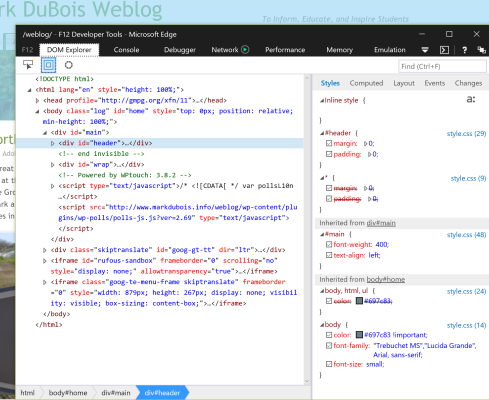
Task: Expand the #header margin shorthand value
Action: pyautogui.click(x=366, y=144)
